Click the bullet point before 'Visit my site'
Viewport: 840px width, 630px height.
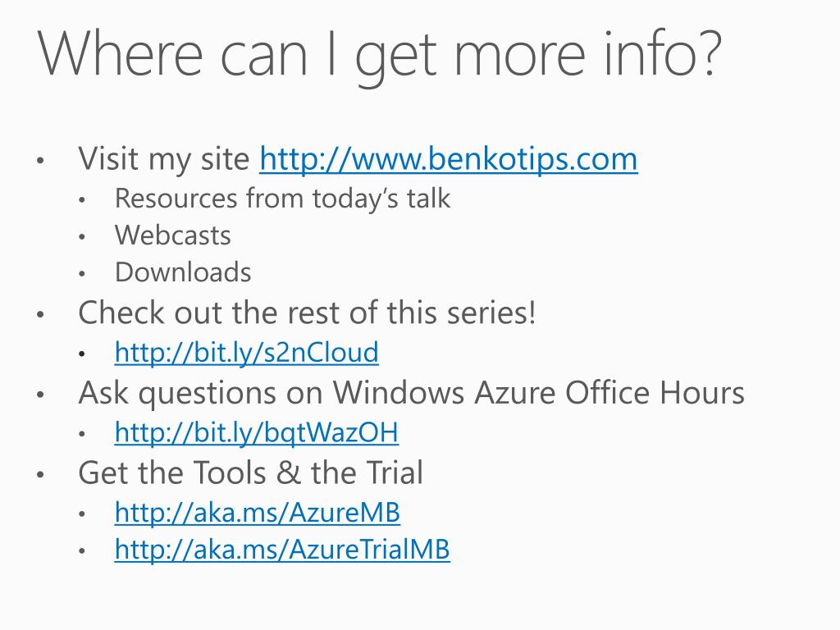point(40,160)
